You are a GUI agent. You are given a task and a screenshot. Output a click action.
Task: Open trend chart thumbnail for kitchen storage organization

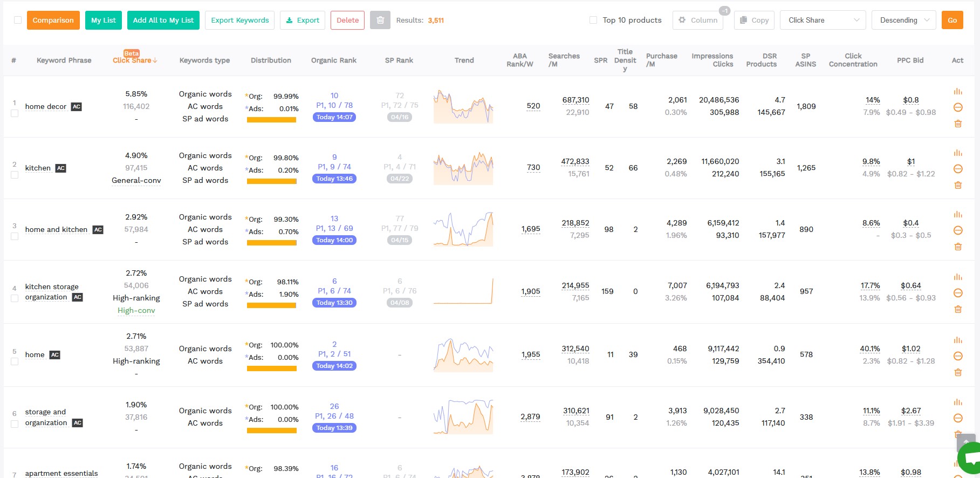[463, 291]
